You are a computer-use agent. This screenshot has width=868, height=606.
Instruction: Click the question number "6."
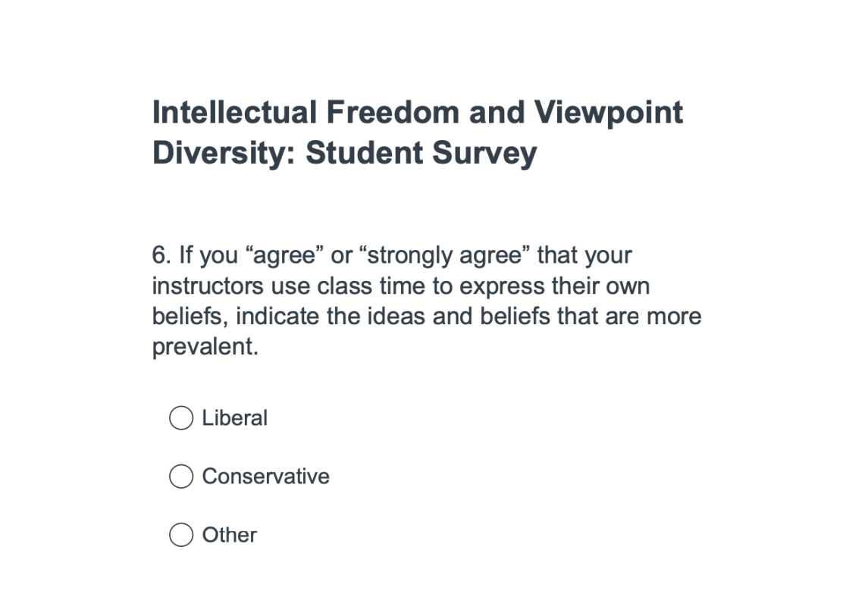coord(161,255)
